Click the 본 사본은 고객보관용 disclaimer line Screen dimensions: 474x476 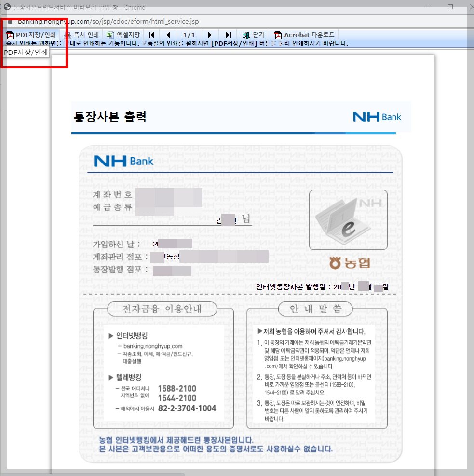coord(216,449)
